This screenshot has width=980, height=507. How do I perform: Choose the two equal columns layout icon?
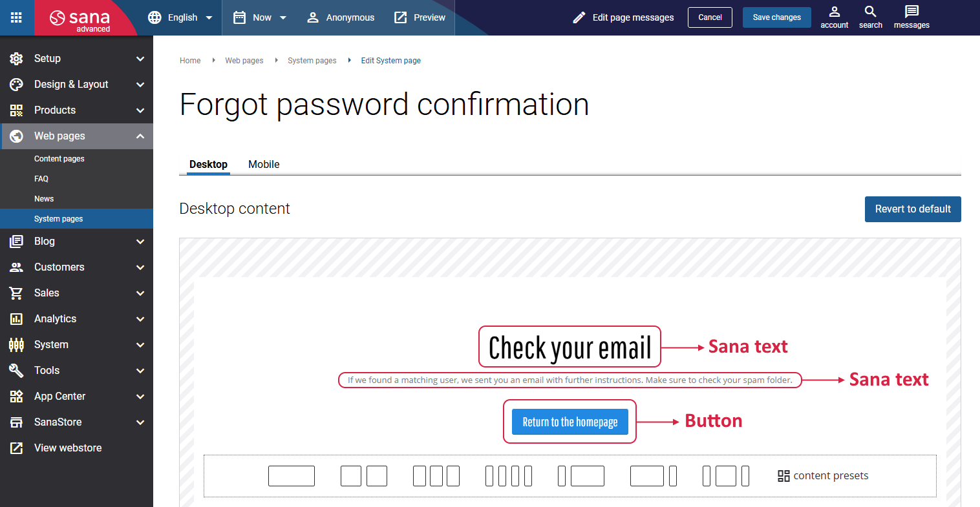pyautogui.click(x=364, y=476)
